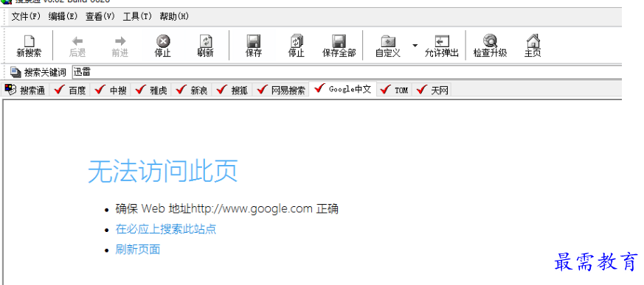Open the 查看(V) menu
644x285 pixels.
[100, 17]
